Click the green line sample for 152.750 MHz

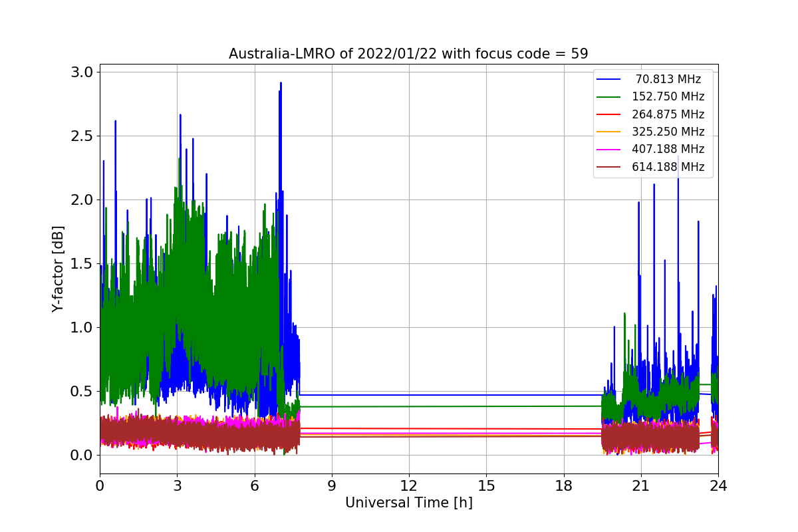[x=609, y=97]
